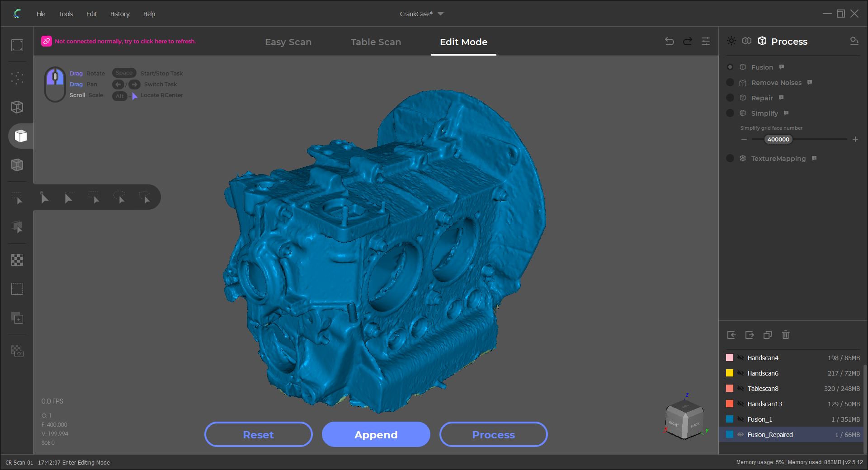
Task: Switch to the Easy Scan tab
Action: click(x=288, y=42)
